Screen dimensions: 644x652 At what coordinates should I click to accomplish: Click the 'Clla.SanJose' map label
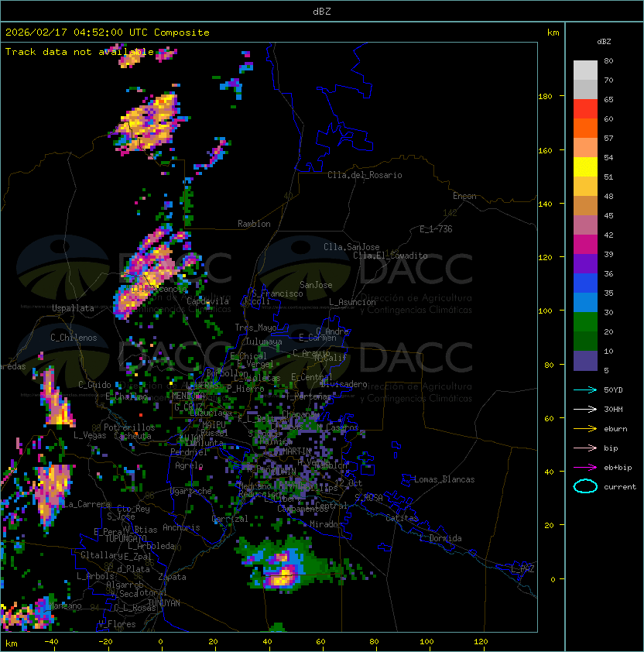(x=351, y=247)
